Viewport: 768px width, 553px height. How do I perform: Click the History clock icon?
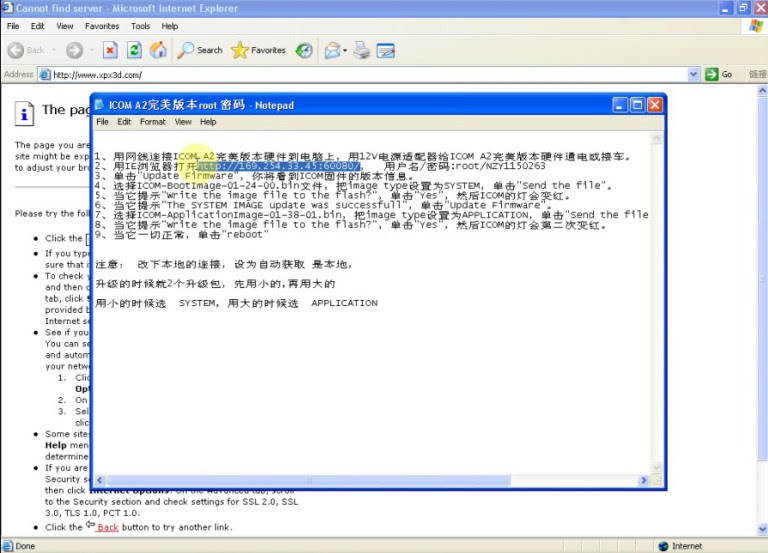click(x=304, y=50)
